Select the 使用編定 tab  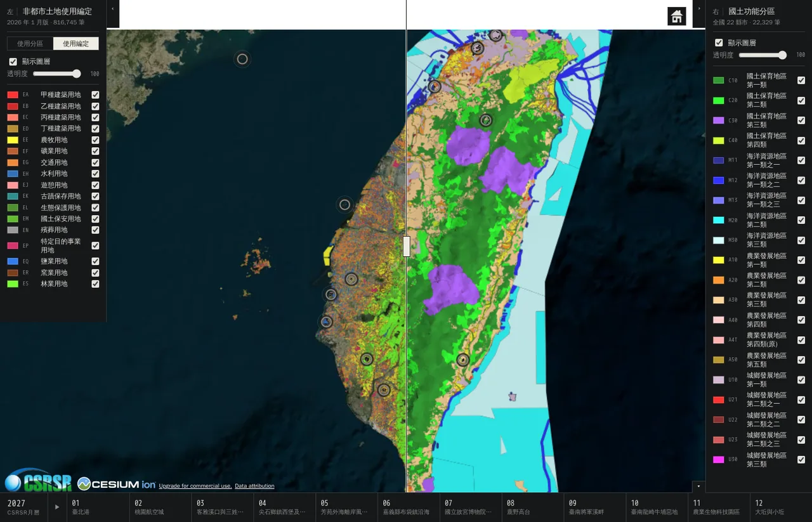[76, 44]
